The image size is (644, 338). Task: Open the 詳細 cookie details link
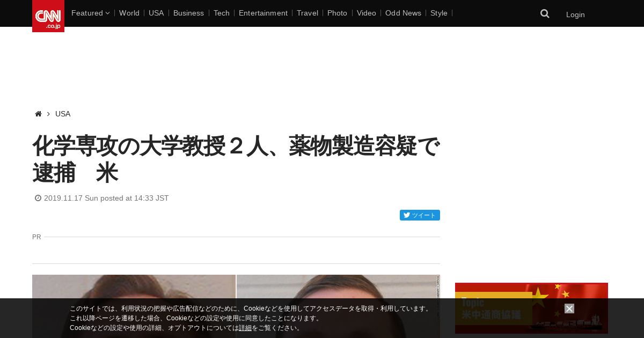coord(245,328)
